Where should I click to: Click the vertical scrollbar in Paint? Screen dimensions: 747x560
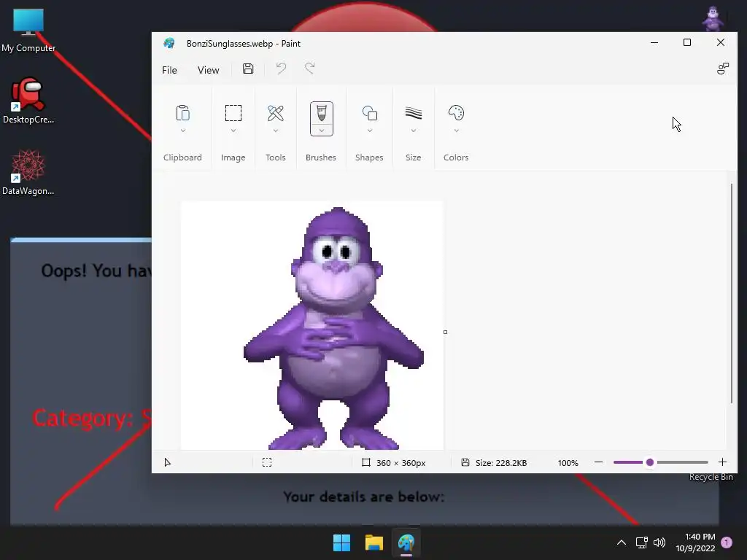(x=731, y=293)
